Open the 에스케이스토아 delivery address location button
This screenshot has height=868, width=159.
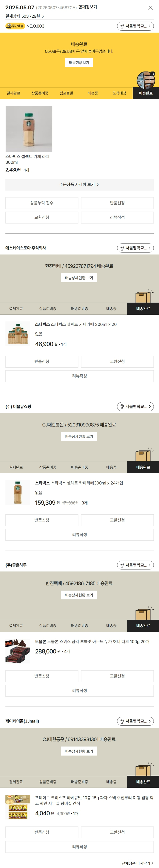click(135, 248)
